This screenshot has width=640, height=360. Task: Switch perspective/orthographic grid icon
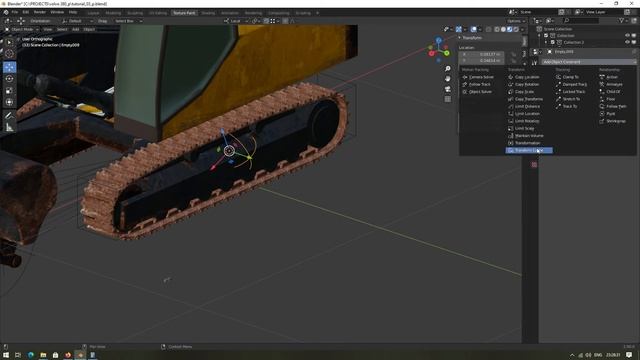(x=448, y=99)
